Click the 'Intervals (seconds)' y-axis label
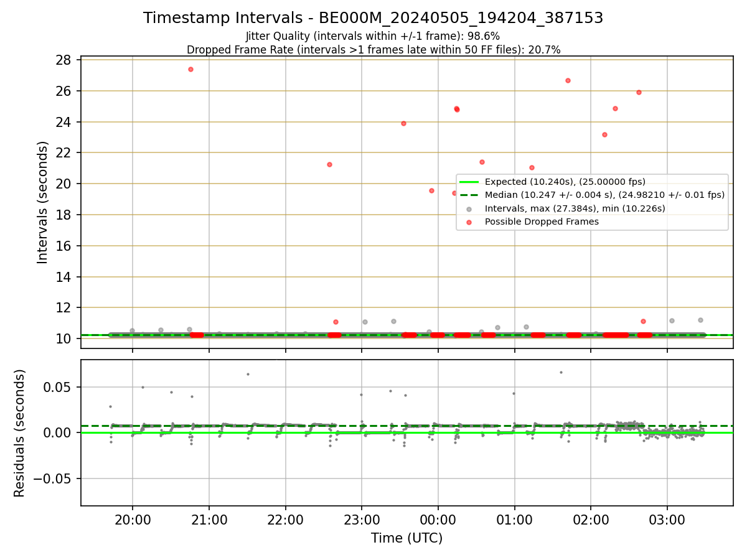747x560 pixels. (42, 202)
